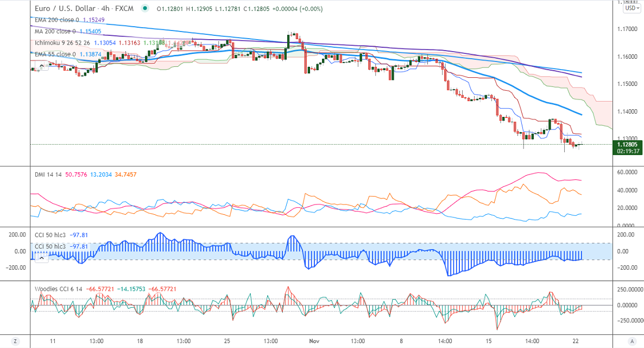The image size is (644, 348).
Task: Click the 1.17000 price axis label
Action: click(627, 29)
